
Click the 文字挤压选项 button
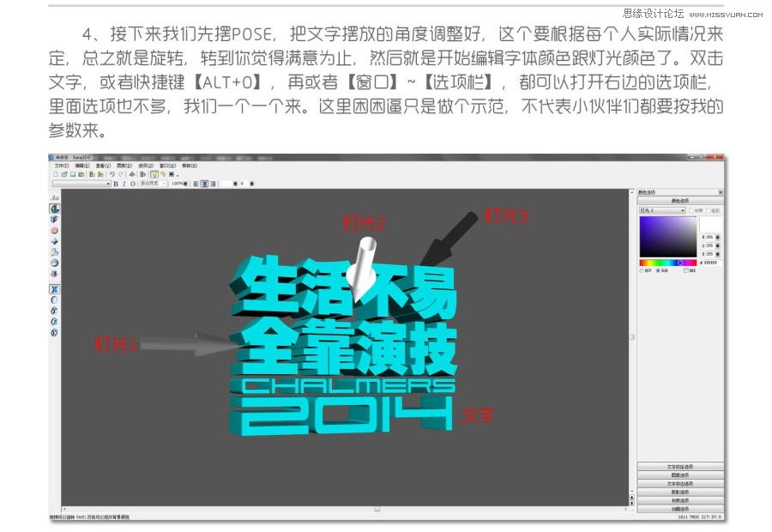pyautogui.click(x=679, y=466)
